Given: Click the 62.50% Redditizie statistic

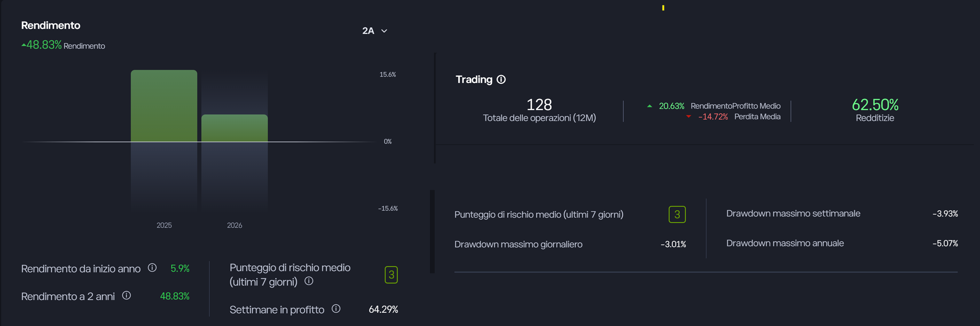Looking at the screenshot, I should point(875,105).
